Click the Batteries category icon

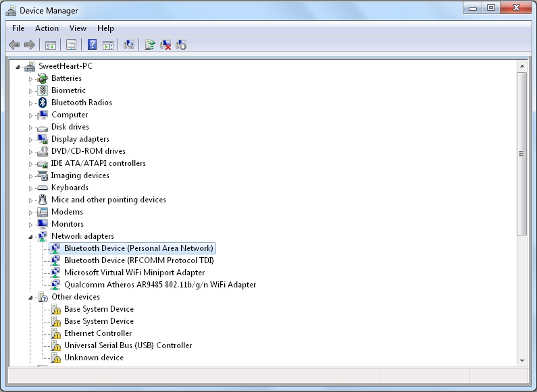coord(43,78)
